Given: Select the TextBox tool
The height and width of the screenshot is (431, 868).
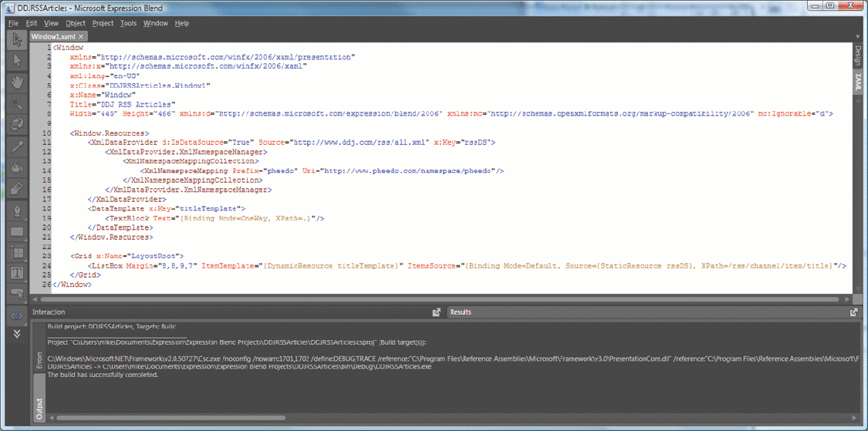Looking at the screenshot, I should pyautogui.click(x=16, y=273).
